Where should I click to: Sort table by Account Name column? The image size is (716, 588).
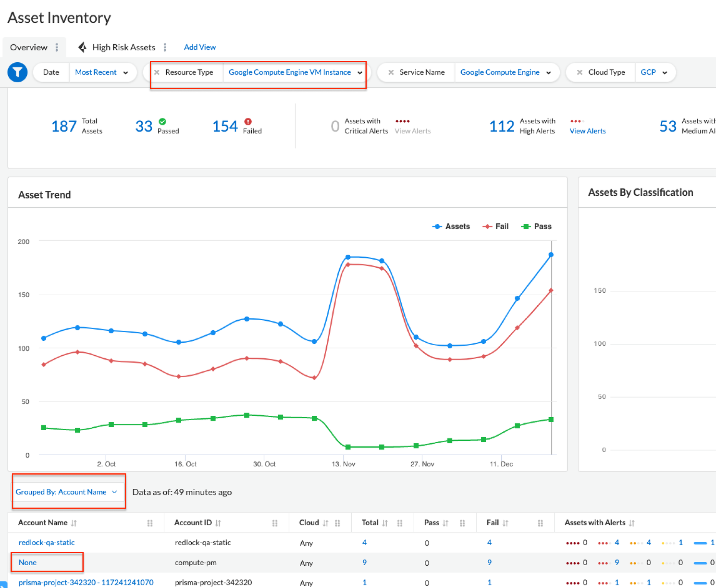pyautogui.click(x=74, y=523)
